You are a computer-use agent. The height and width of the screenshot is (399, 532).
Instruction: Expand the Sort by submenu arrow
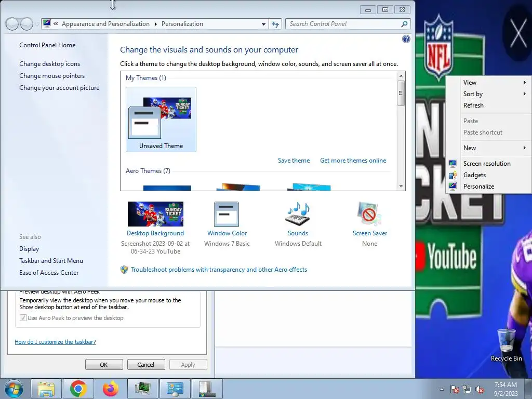(x=525, y=94)
